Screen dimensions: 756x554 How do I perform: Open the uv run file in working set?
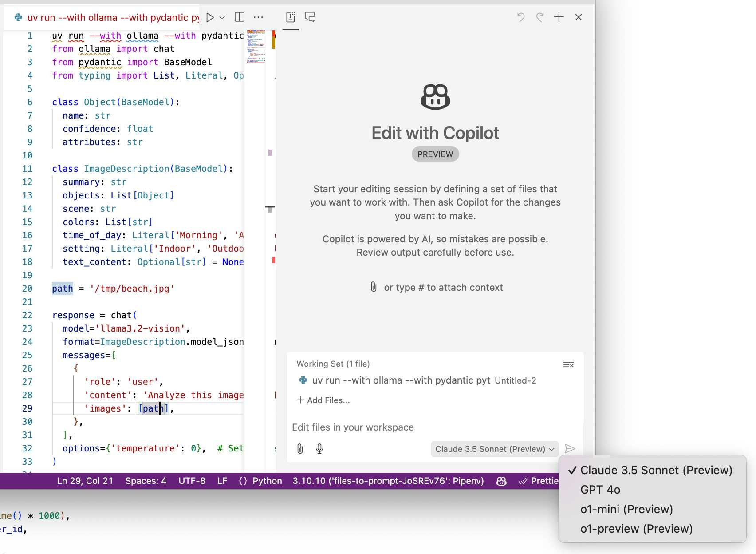(x=417, y=380)
